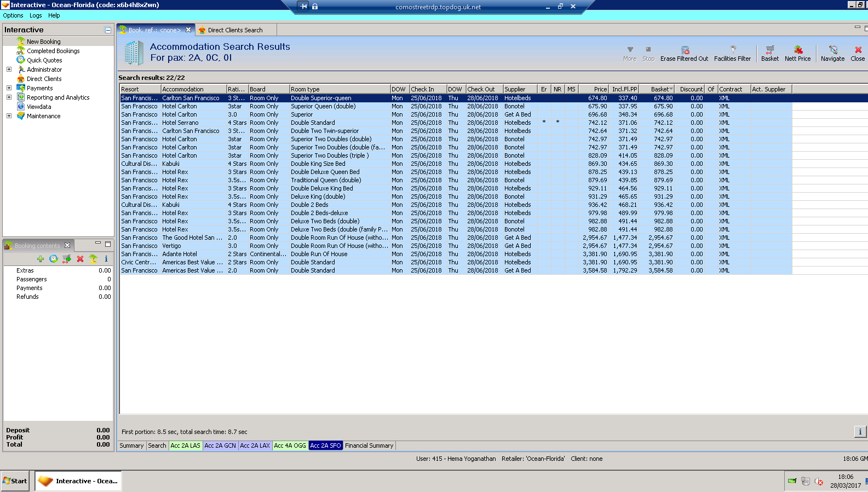868x492 pixels.
Task: Open Completed Bookings icon in sidebar
Action: coord(21,50)
